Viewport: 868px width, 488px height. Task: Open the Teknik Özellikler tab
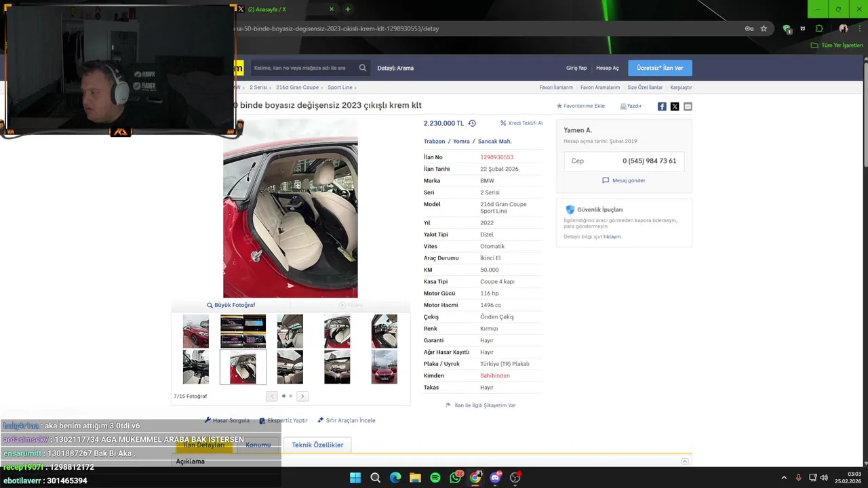[x=317, y=445]
